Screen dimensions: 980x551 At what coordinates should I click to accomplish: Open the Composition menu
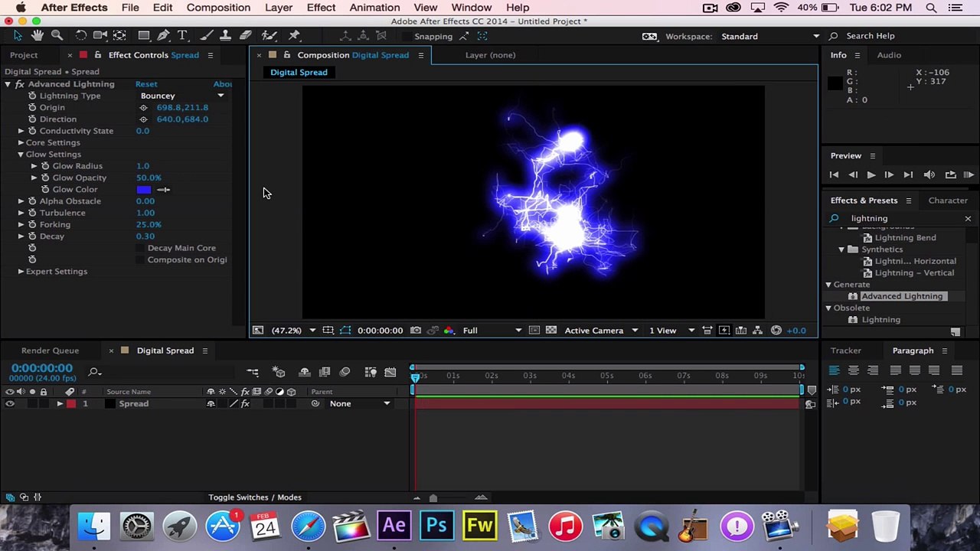[x=218, y=8]
